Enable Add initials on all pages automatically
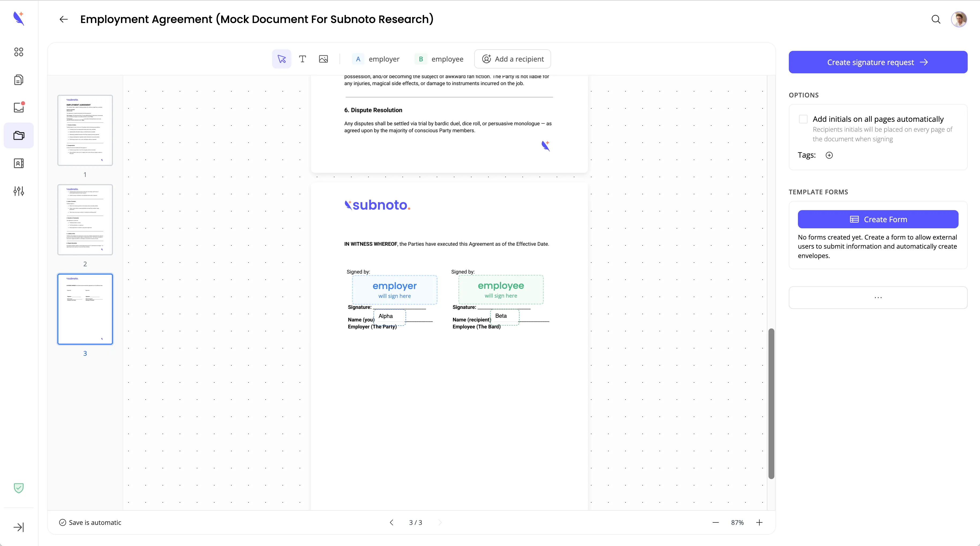This screenshot has height=546, width=980. 804,119
